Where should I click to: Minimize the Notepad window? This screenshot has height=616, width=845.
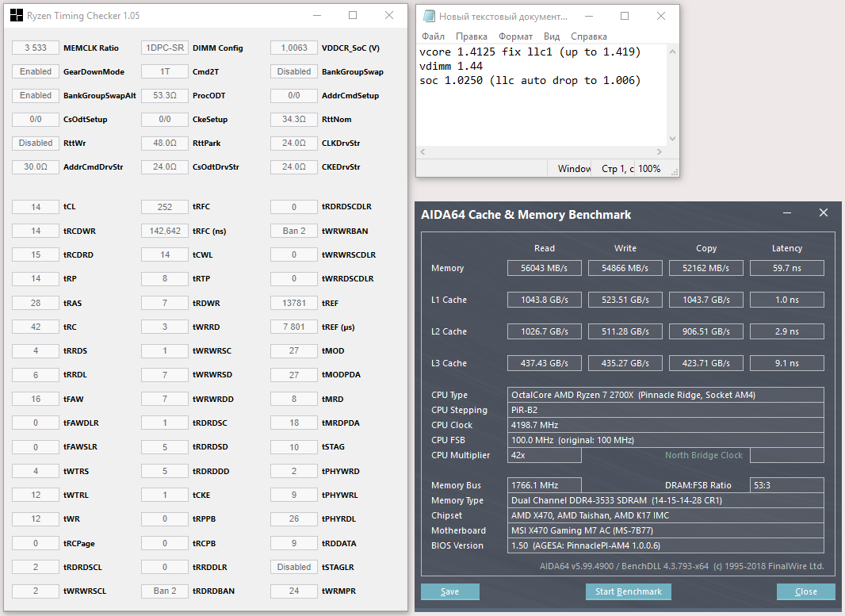click(x=589, y=16)
